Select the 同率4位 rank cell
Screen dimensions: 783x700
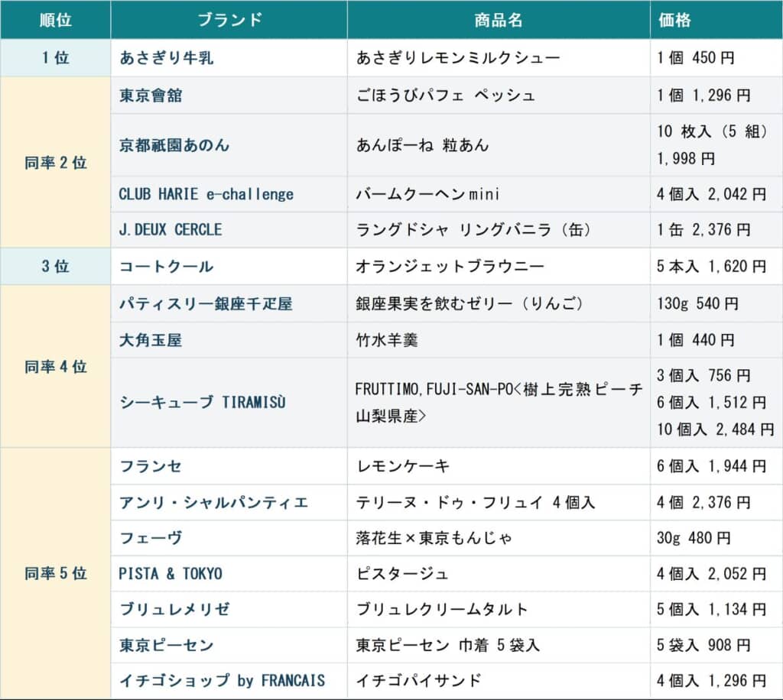(55, 367)
